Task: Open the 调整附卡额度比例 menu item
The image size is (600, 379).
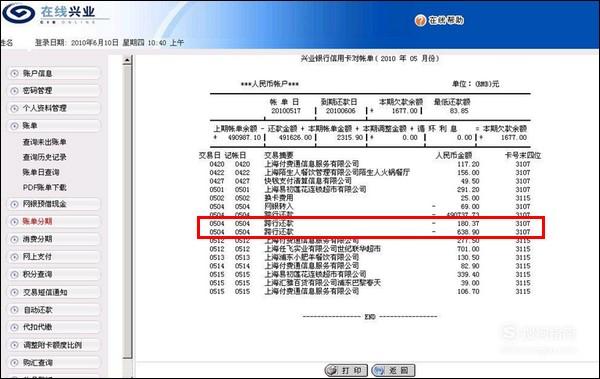Action: coord(54,345)
